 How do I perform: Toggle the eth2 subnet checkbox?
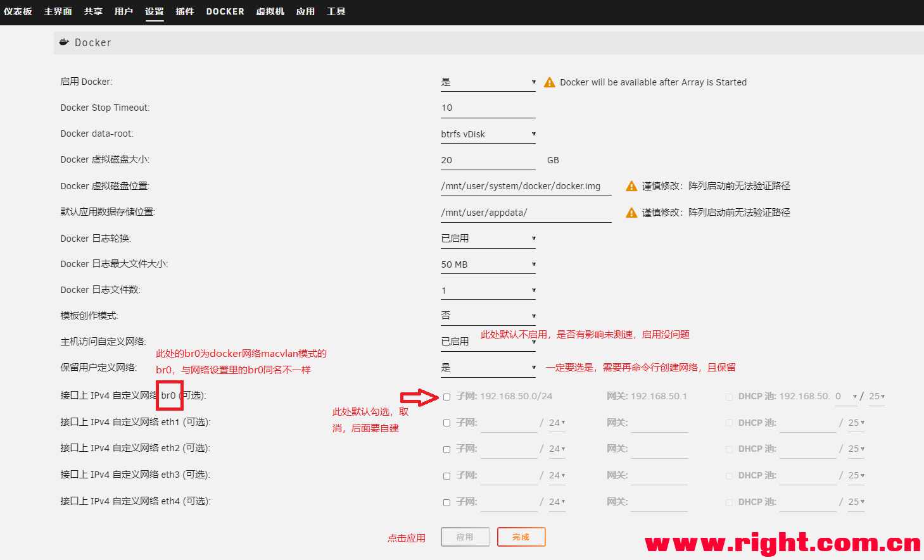coord(446,449)
